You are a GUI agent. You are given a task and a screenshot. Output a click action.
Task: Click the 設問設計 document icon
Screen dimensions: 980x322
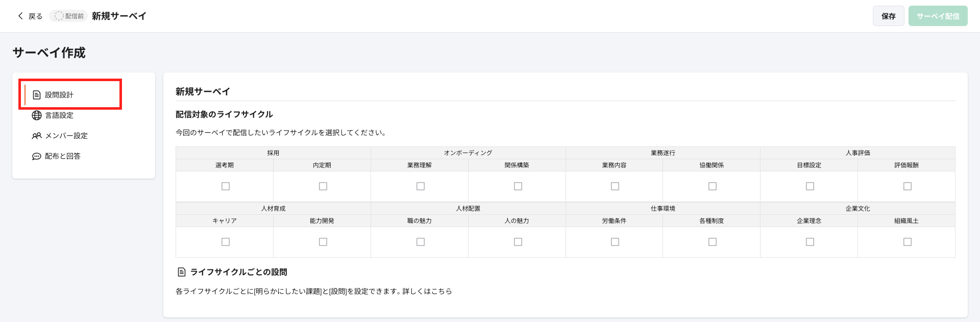tap(37, 95)
